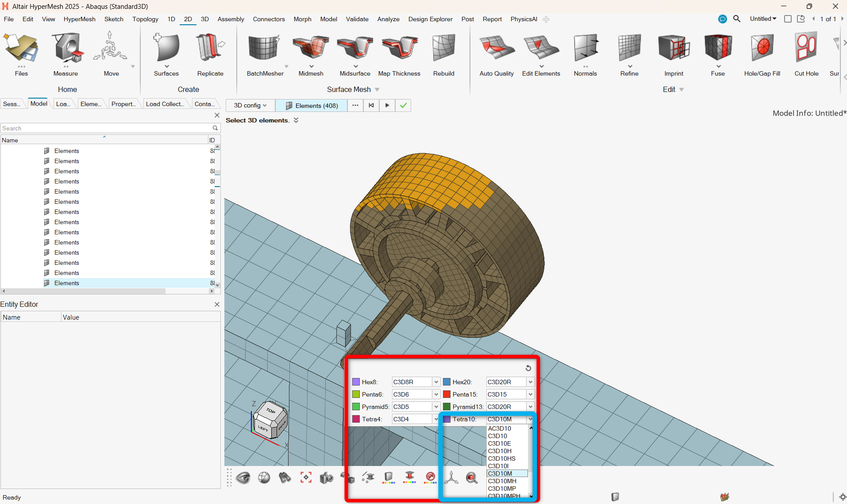Activate the Imprint tool

coord(674,54)
